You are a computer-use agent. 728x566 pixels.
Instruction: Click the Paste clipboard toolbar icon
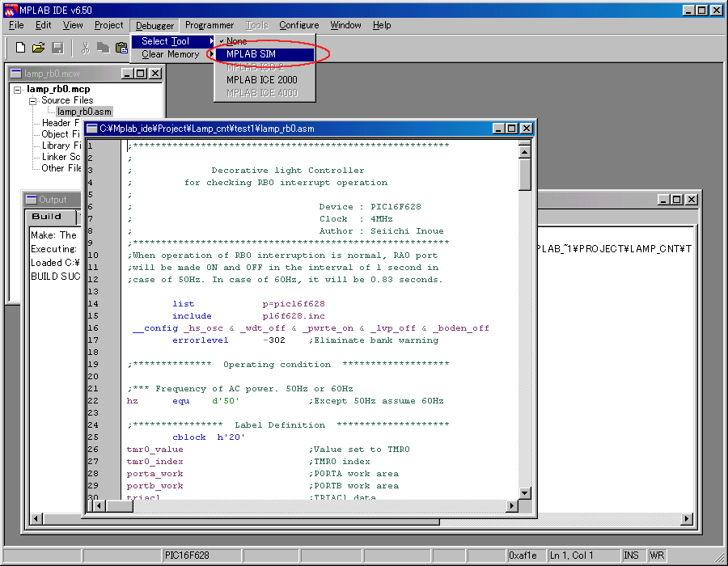pyautogui.click(x=121, y=48)
